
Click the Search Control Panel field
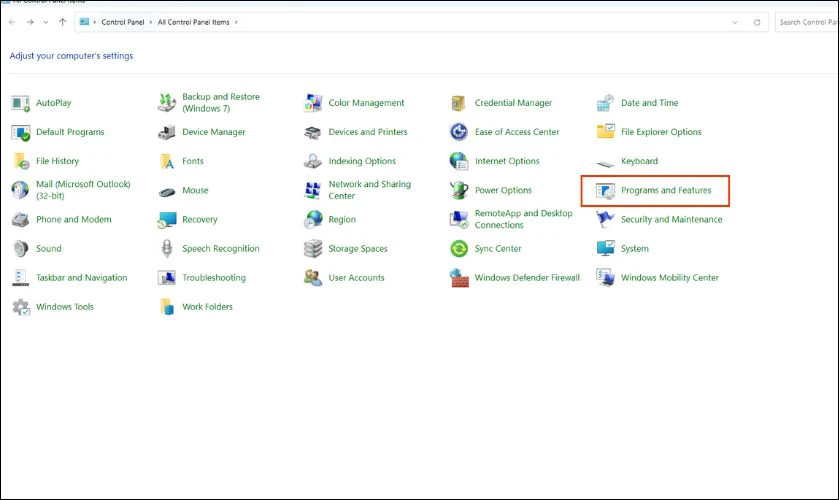click(805, 22)
